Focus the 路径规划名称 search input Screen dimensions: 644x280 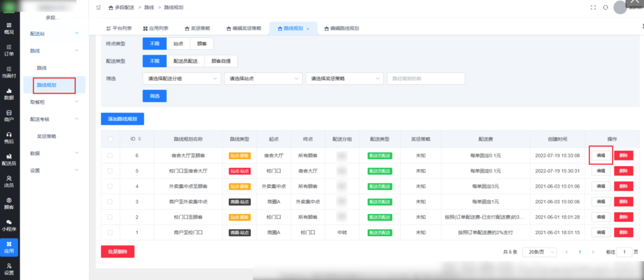coord(426,79)
